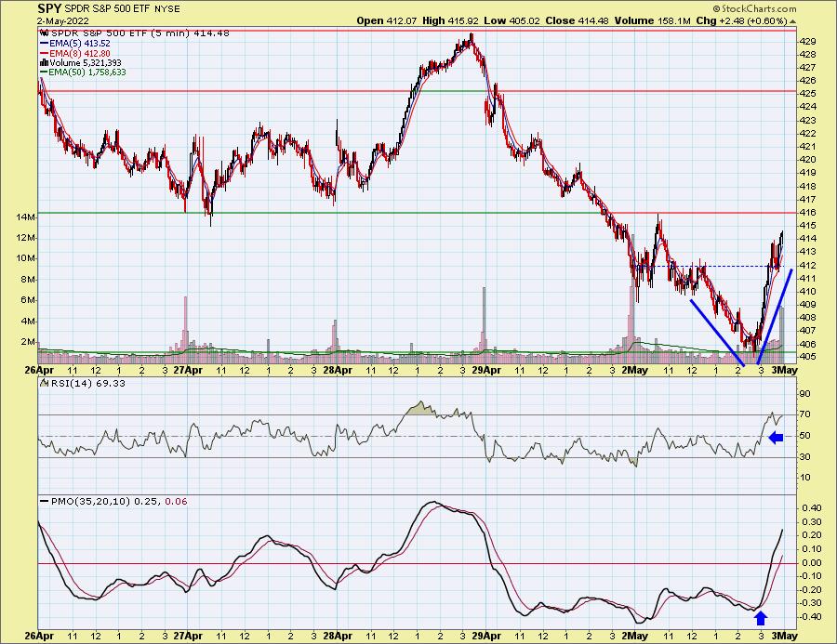Screen dimensions: 837x644
Task: Click the EMA(50) 1,758,633 legend label
Action: point(87,72)
